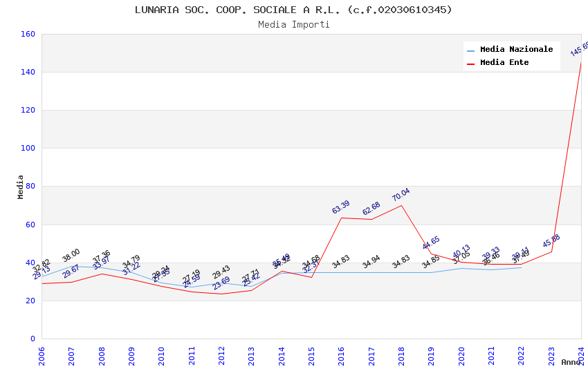This screenshot has width=588, height=380.
Task: Click the 40.13 data label for 2020
Action: tap(461, 251)
